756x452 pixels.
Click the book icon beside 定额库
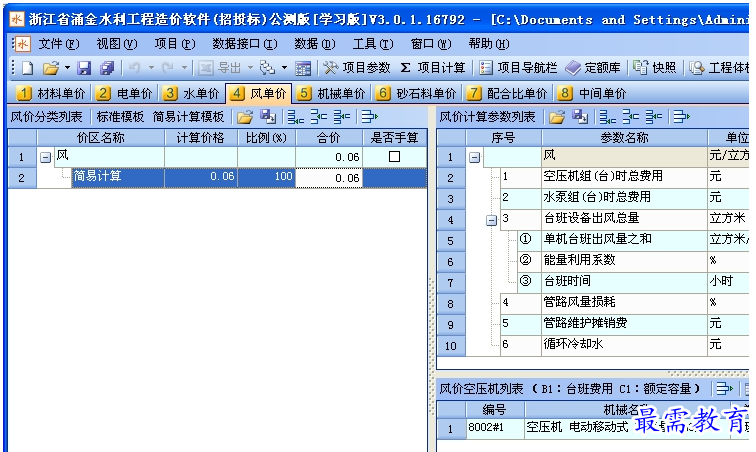(x=573, y=68)
